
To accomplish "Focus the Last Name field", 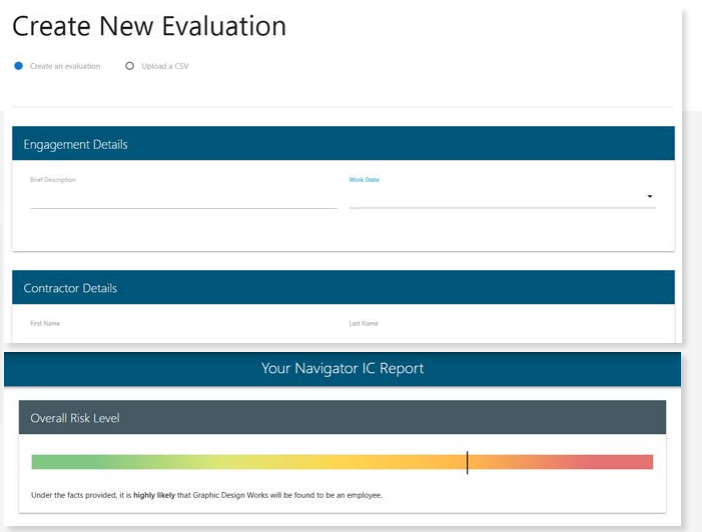I will [500, 332].
